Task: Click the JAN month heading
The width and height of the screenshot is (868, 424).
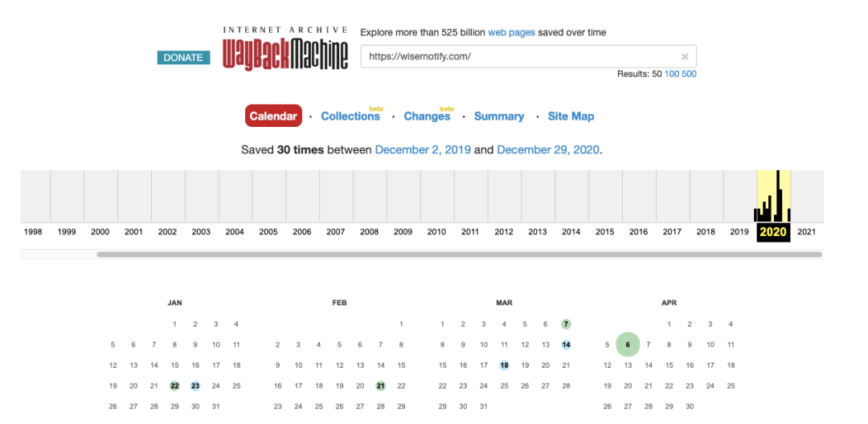Action: pyautogui.click(x=175, y=303)
